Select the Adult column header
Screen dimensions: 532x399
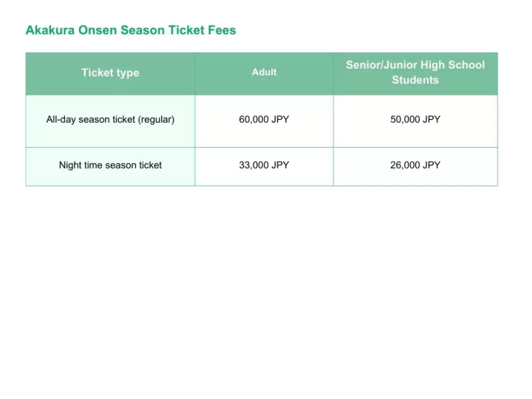tap(264, 72)
